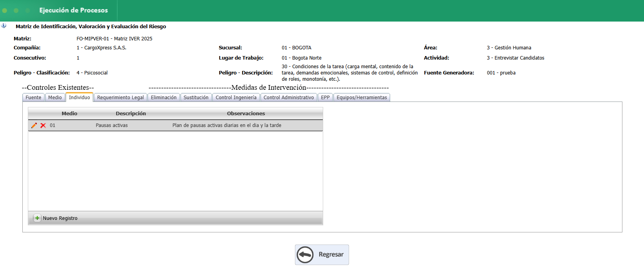Click the Medio column header
The image size is (644, 272).
(69, 114)
